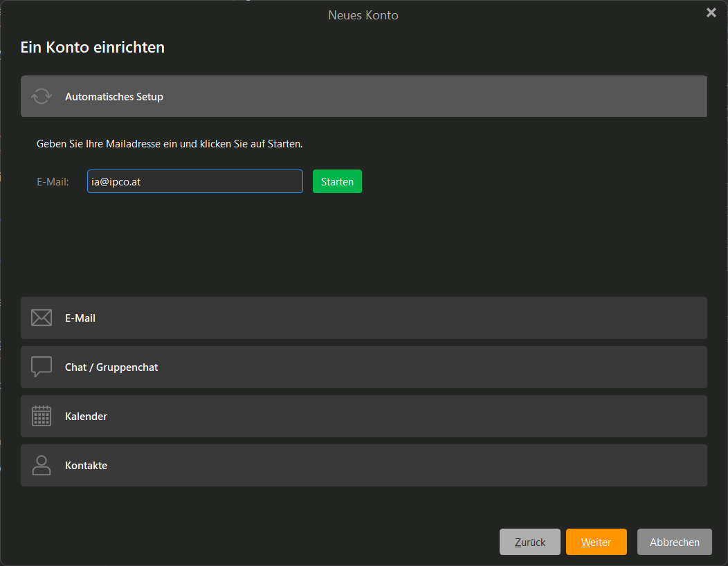Viewport: 728px width, 566px height.
Task: Open the Kalender account section
Action: pos(364,417)
